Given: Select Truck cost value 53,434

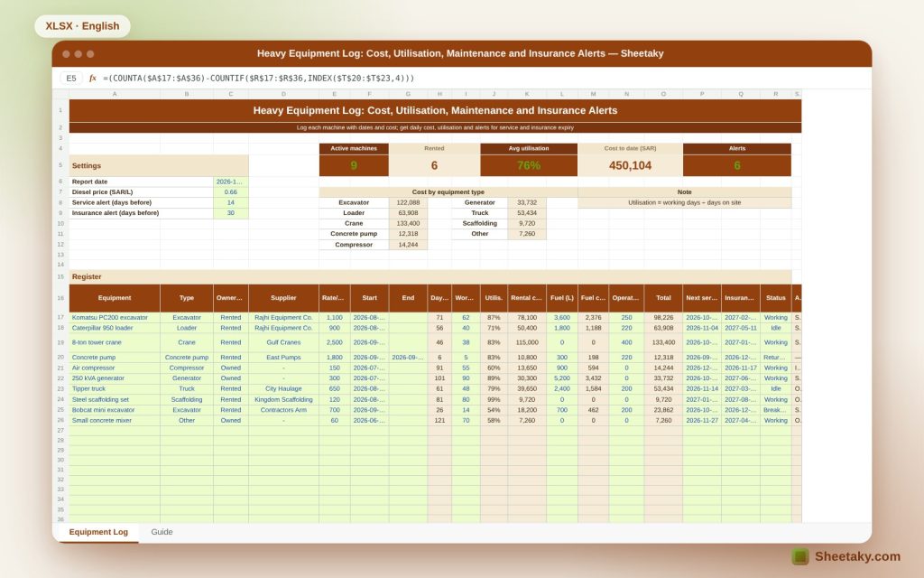Looking at the screenshot, I should point(527,213).
